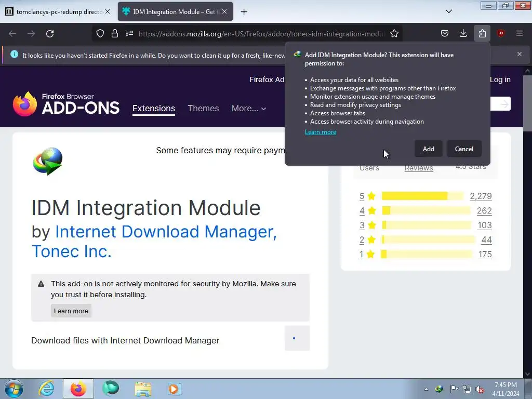Open network tray icon
The image size is (532, 399).
(x=467, y=389)
